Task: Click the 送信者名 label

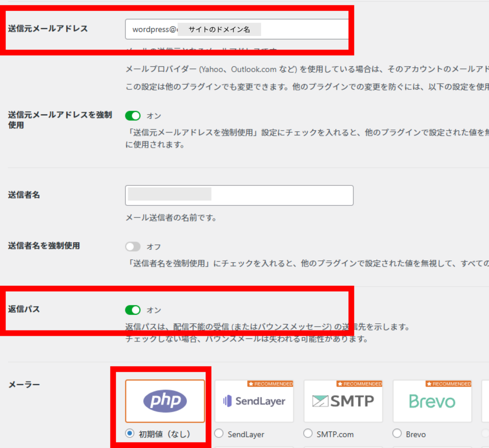Action: [24, 195]
